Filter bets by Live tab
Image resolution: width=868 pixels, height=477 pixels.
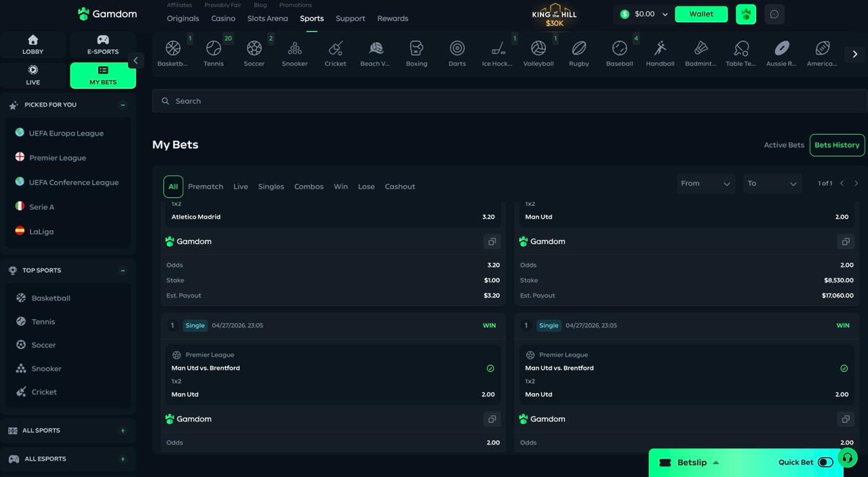tap(241, 186)
